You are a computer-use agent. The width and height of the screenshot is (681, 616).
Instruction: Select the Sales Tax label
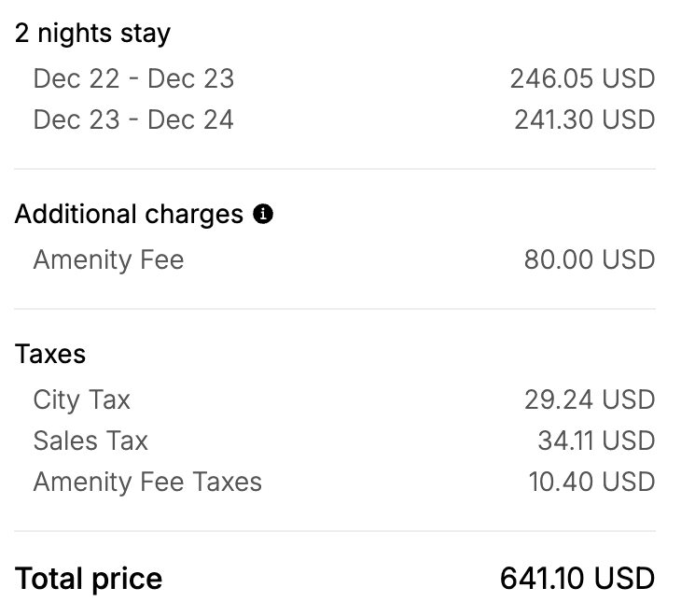[x=90, y=441]
